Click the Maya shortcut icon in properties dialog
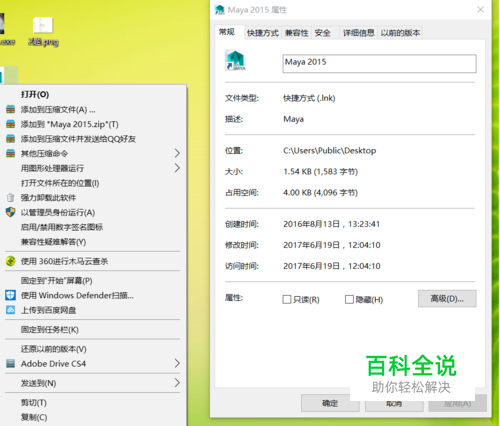Viewport: 500px width, 426px height. [x=236, y=60]
